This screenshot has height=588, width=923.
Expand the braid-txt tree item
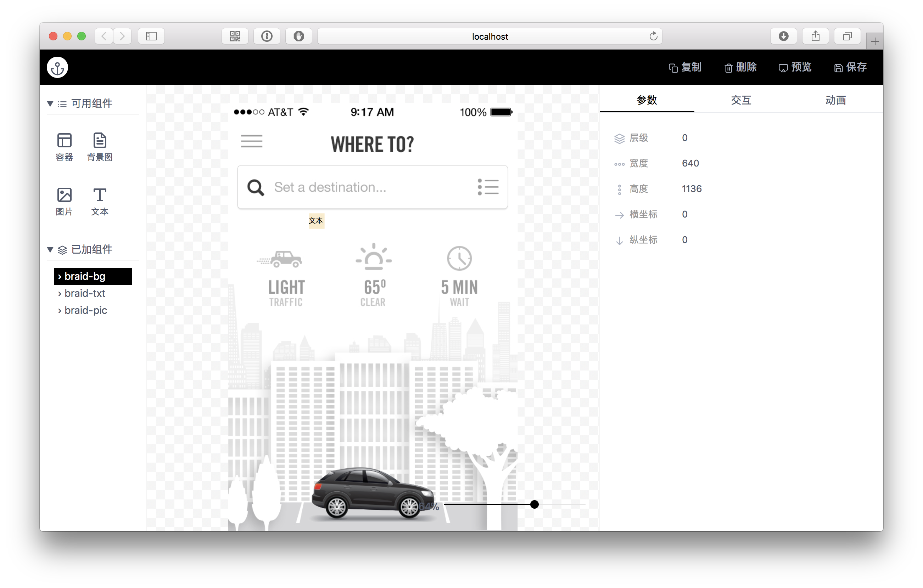pyautogui.click(x=60, y=293)
